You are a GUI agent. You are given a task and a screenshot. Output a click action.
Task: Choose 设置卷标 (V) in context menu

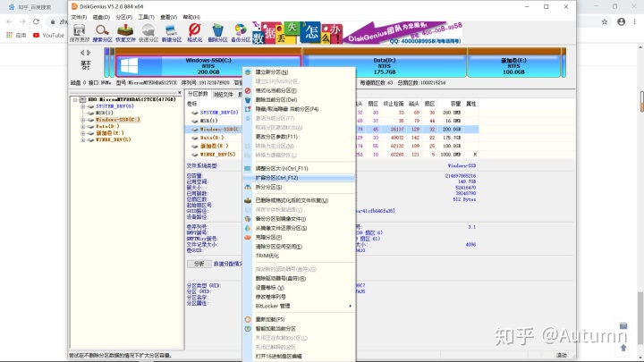tap(299, 288)
